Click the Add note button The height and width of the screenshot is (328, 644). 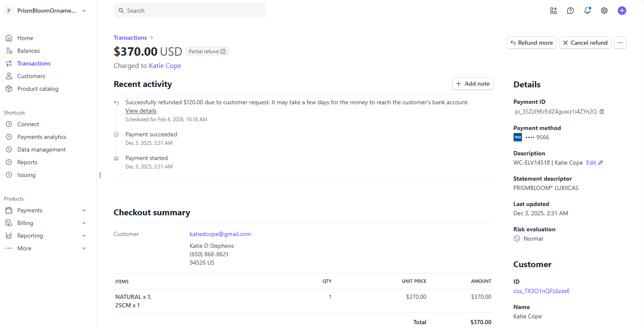coord(473,84)
